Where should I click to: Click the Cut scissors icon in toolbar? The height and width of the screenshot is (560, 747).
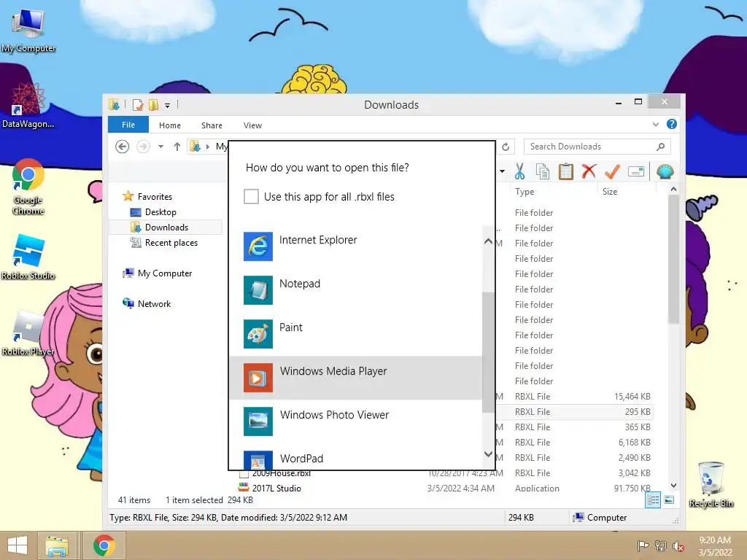tap(519, 171)
